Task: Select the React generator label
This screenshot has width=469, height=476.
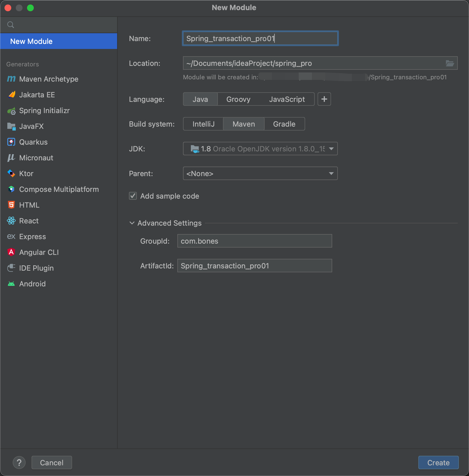Action: (29, 221)
